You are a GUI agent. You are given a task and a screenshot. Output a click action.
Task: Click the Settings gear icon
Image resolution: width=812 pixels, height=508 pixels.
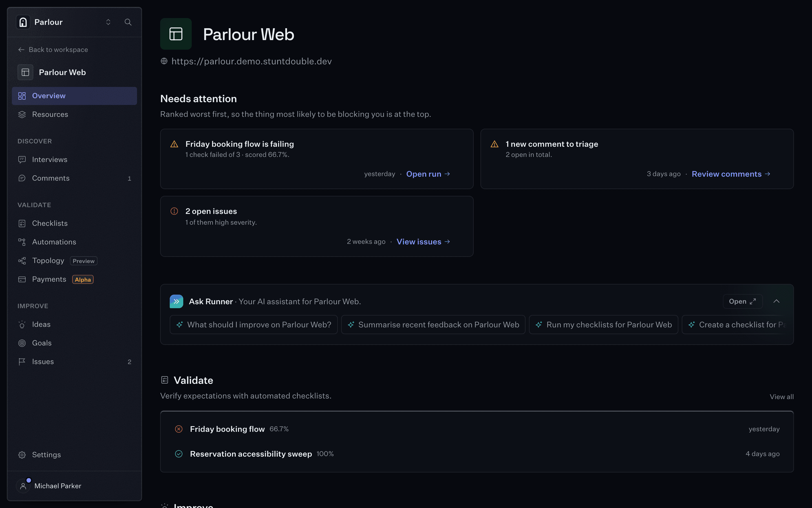point(22,455)
